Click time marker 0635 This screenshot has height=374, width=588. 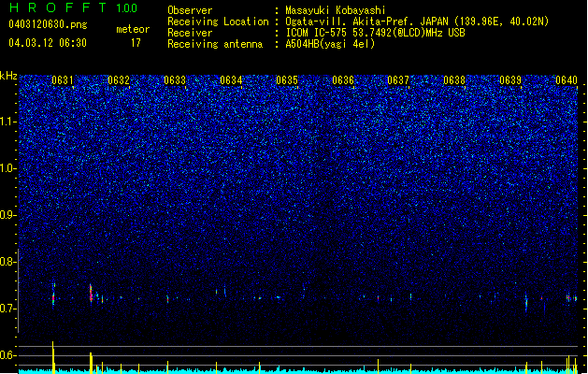[x=287, y=80]
